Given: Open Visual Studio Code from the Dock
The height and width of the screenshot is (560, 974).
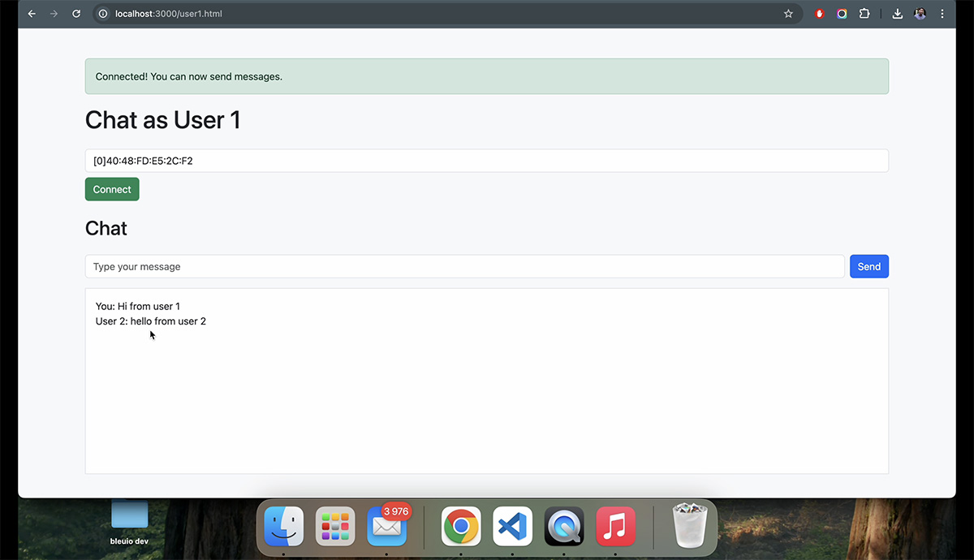Looking at the screenshot, I should tap(512, 527).
